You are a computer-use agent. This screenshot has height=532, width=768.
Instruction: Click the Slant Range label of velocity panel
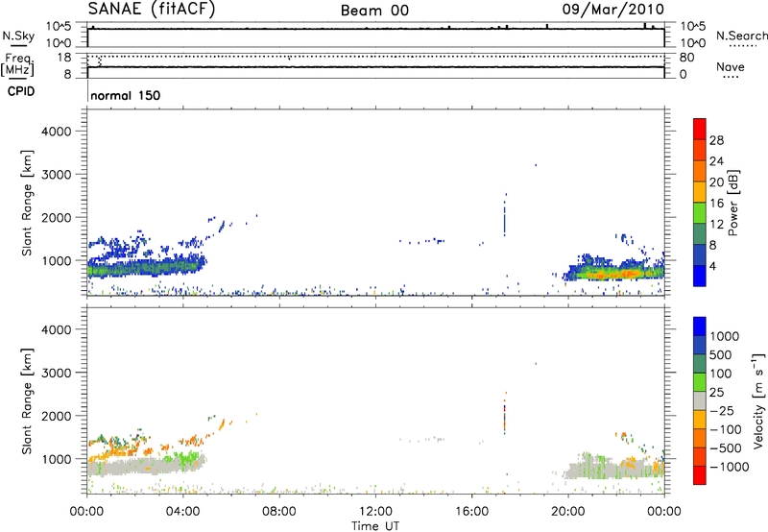click(27, 401)
